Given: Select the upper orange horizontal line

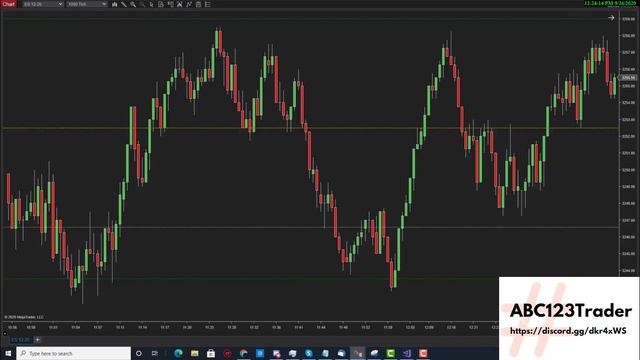Looking at the screenshot, I should tap(310, 128).
